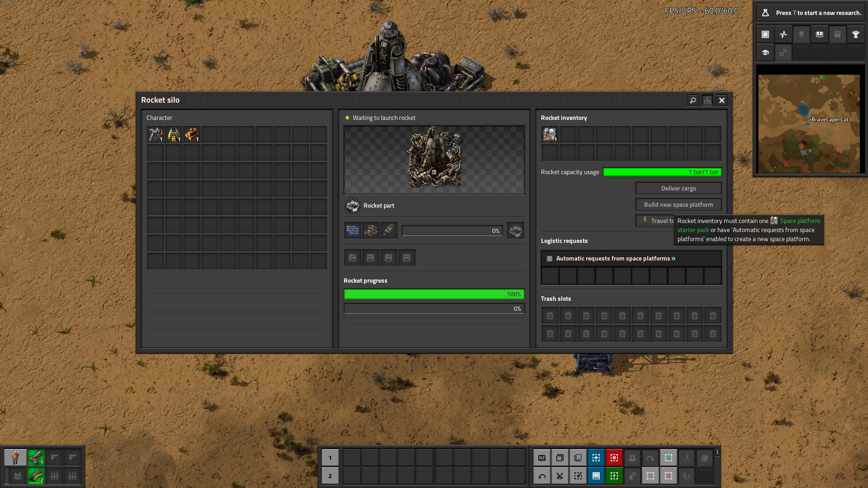Open the logistic network icon in silo header
The image size is (868, 488).
click(x=707, y=100)
